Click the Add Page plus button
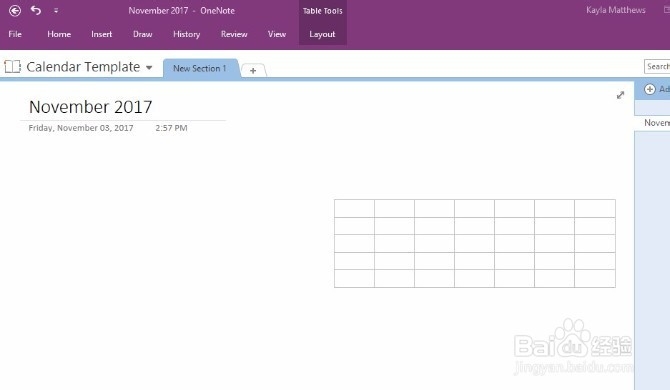670x390 pixels. click(650, 89)
